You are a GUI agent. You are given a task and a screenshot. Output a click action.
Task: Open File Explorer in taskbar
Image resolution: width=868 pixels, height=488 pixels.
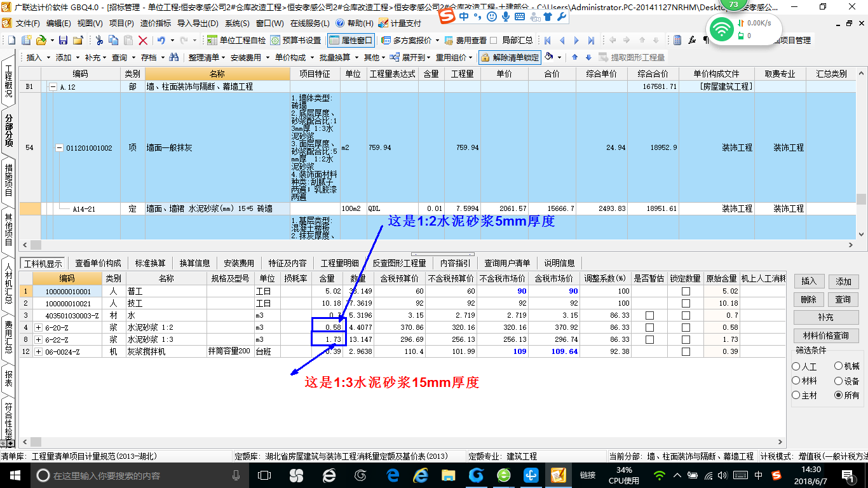coord(449,475)
